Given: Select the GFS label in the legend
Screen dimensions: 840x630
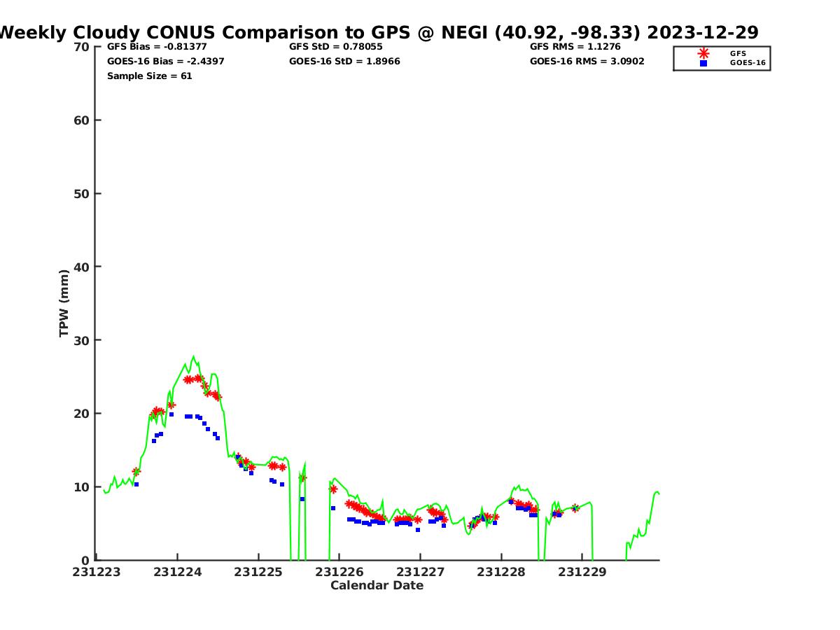Looking at the screenshot, I should pyautogui.click(x=738, y=53).
